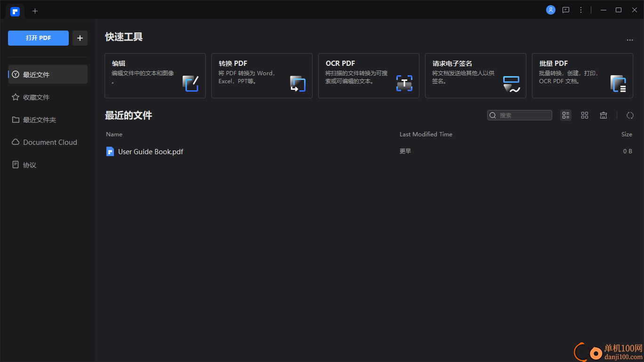The image size is (644, 362).
Task: Click the document icon beside 协议
Action: pyautogui.click(x=16, y=165)
